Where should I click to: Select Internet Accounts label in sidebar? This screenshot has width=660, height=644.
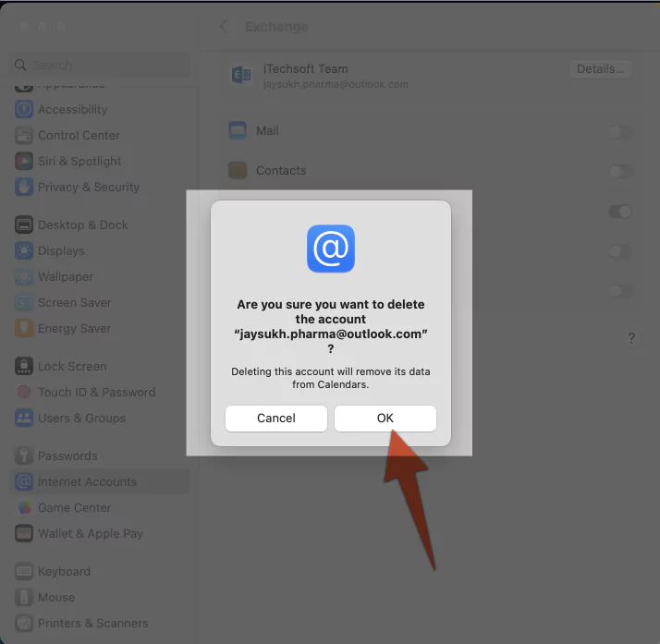[88, 482]
